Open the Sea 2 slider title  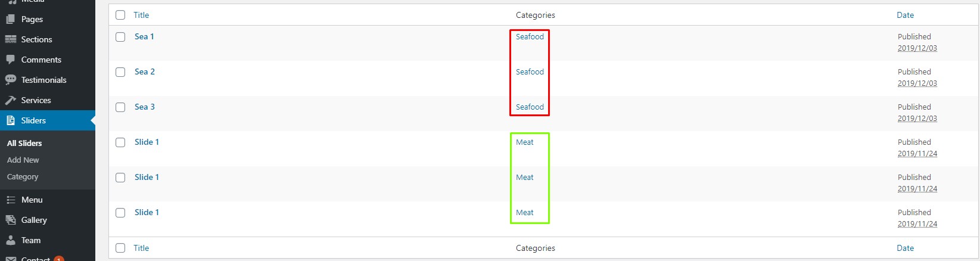(x=145, y=72)
